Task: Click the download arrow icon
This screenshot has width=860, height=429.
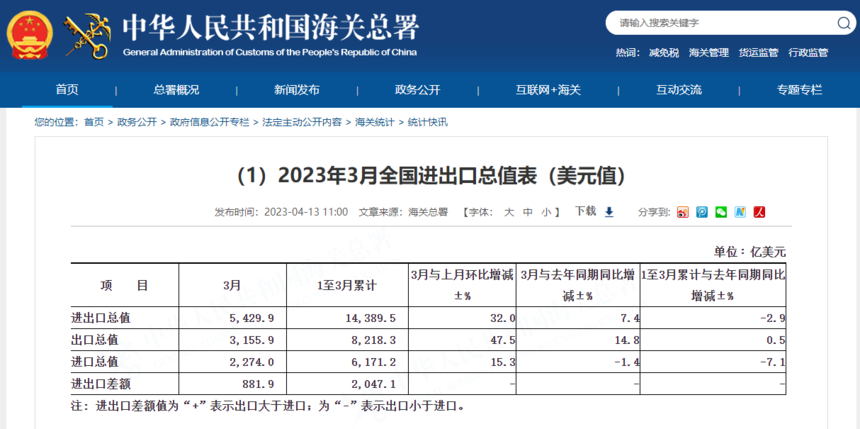Action: point(609,212)
